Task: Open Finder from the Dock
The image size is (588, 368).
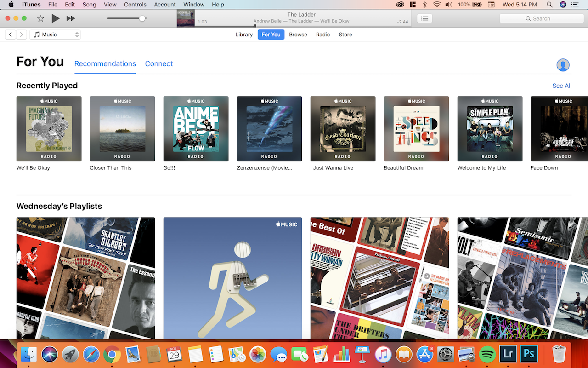Action: (28, 354)
